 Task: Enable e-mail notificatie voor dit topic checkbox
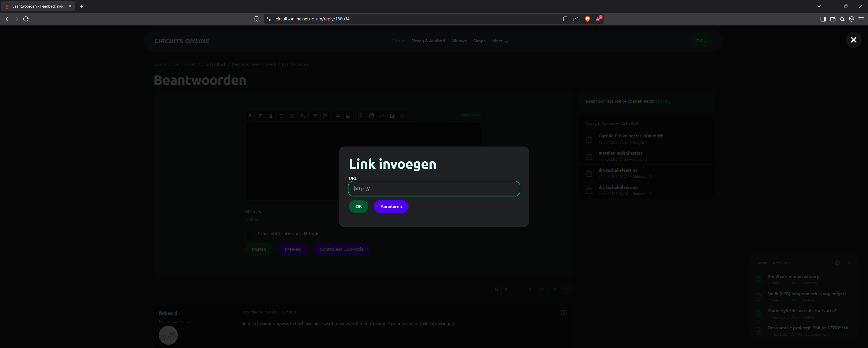pyautogui.click(x=249, y=234)
